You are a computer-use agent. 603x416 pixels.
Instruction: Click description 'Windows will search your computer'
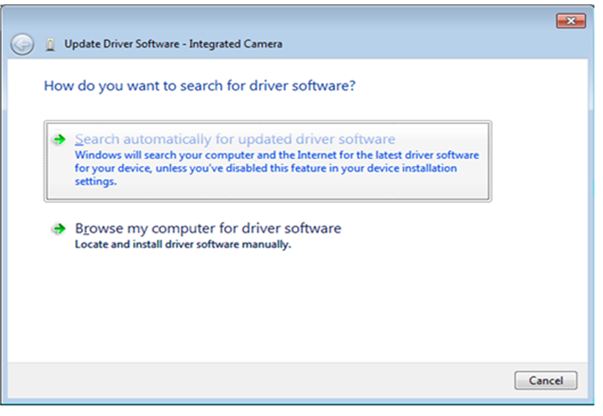click(277, 168)
